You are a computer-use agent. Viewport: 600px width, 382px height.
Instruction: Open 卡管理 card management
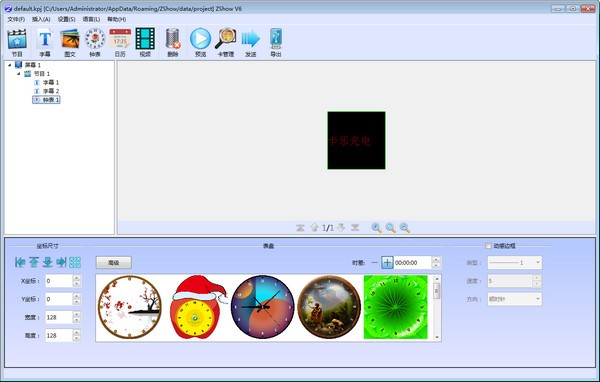coord(226,42)
